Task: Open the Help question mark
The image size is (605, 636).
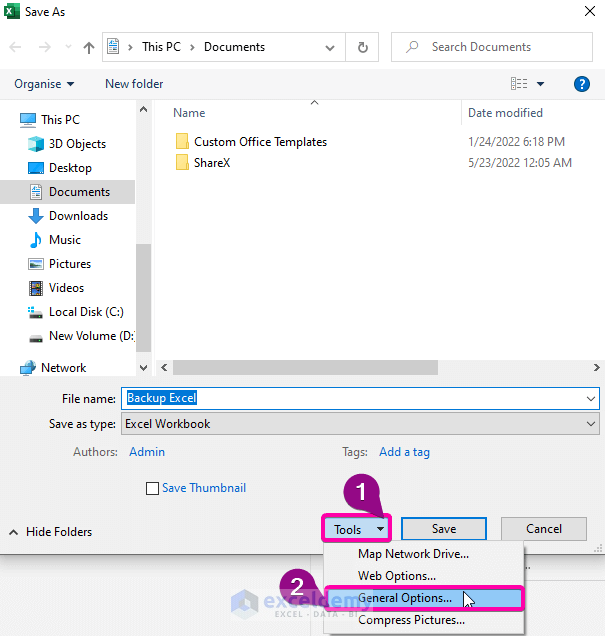Action: [581, 84]
